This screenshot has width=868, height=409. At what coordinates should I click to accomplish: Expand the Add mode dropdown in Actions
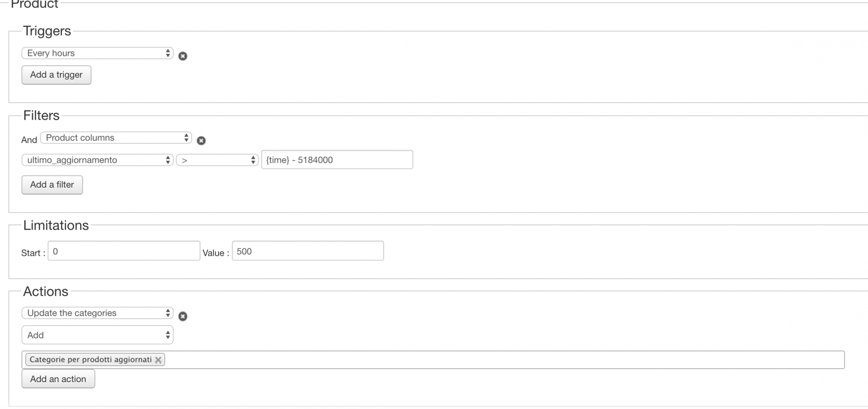[x=97, y=335]
